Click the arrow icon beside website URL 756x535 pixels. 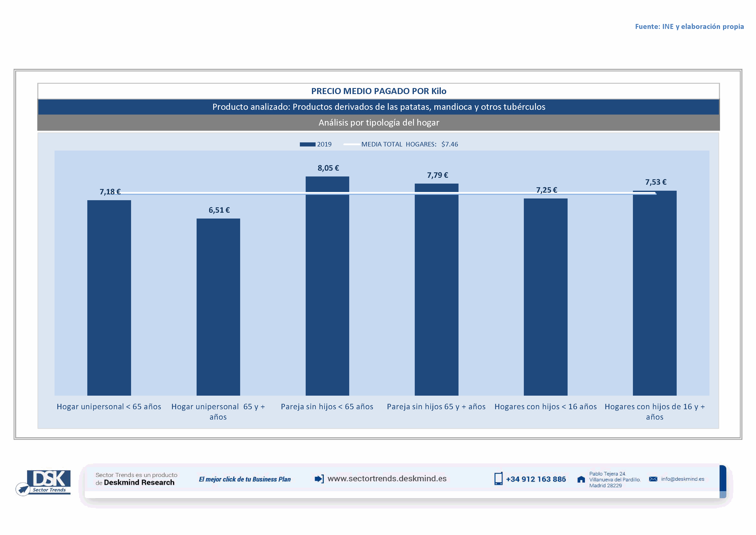[319, 479]
